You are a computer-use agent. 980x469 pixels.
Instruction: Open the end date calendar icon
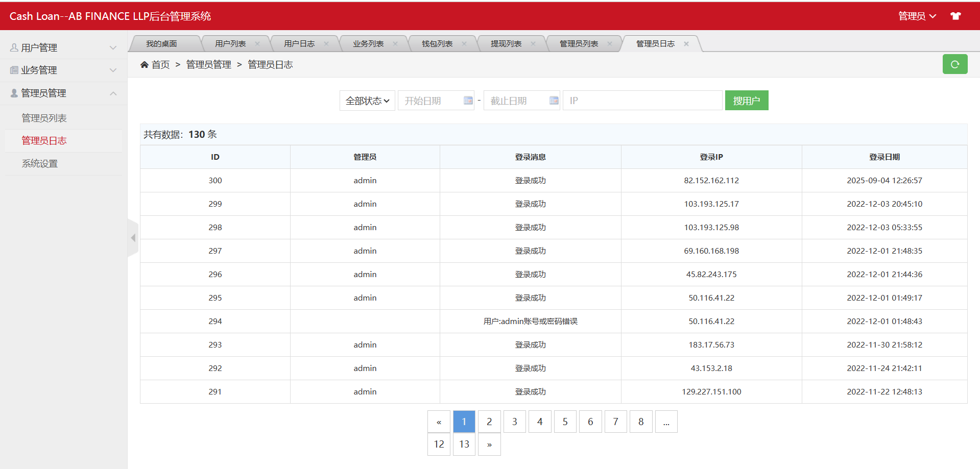(554, 101)
